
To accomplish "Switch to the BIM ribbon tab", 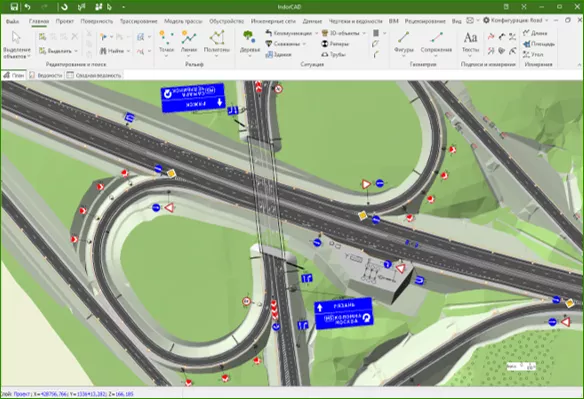I will [x=393, y=21].
